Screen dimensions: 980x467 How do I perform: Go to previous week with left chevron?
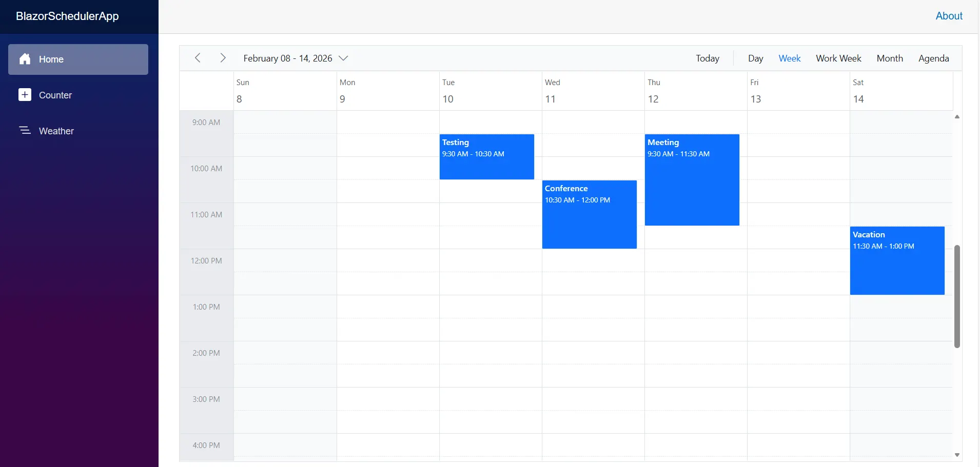198,58
